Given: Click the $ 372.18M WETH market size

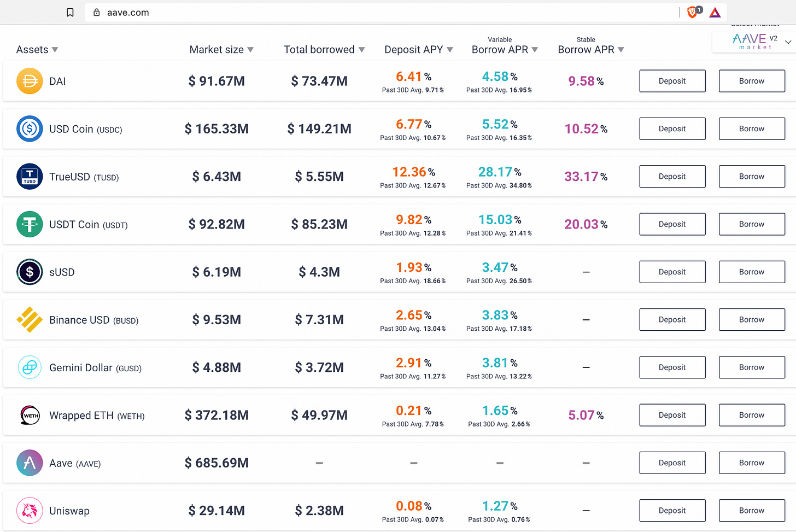Looking at the screenshot, I should (216, 416).
